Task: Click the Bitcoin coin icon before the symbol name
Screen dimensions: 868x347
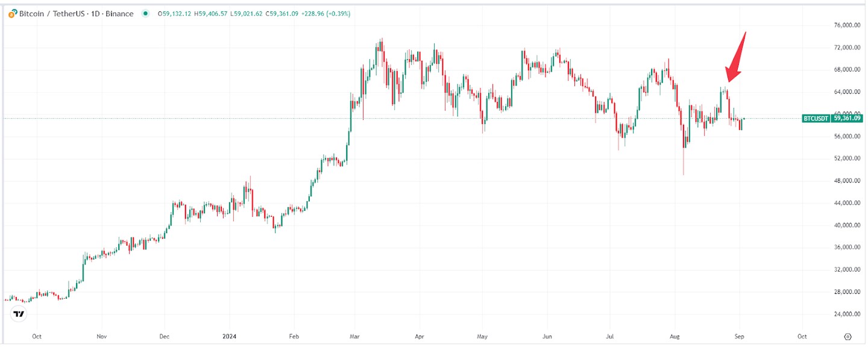Action: 11,13
